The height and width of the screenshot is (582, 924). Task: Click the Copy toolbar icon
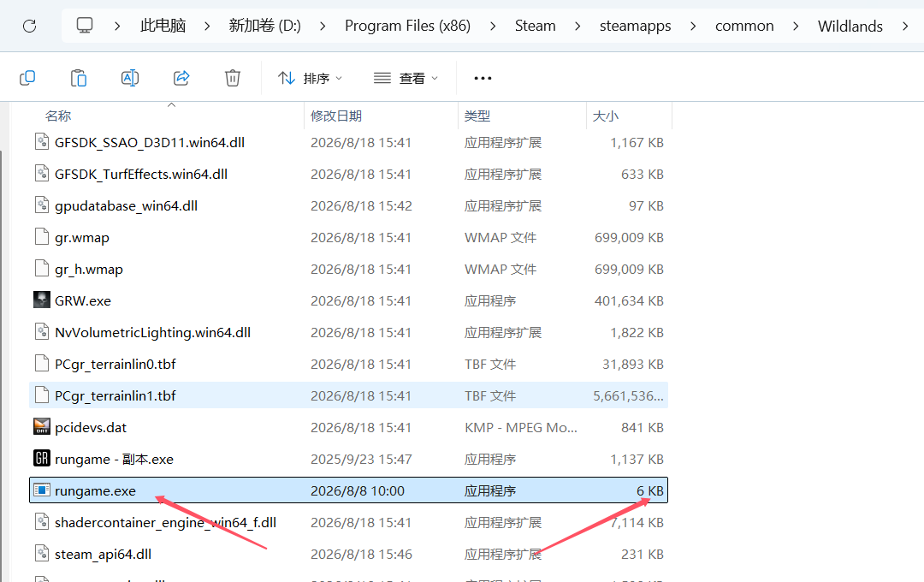[27, 78]
